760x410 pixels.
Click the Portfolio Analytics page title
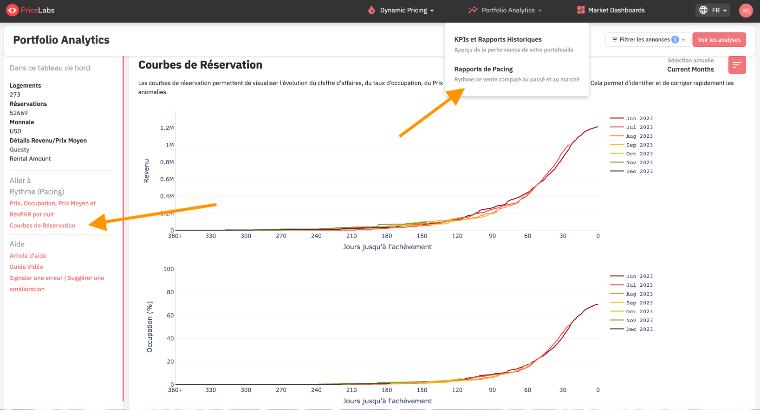pos(61,40)
